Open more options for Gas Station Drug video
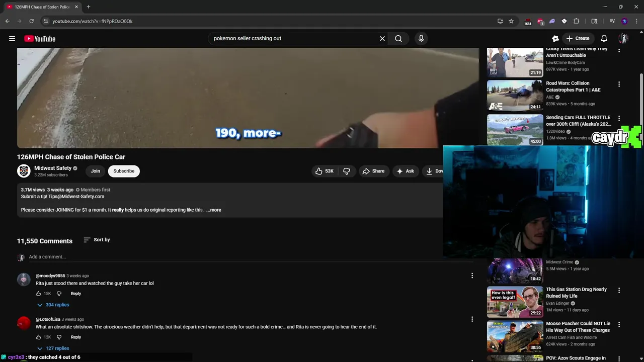The width and height of the screenshot is (644, 362). 619,290
